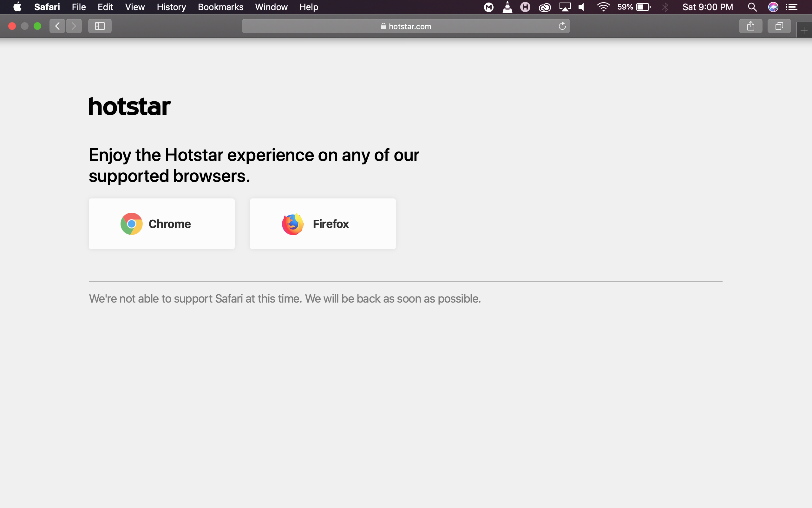812x508 pixels.
Task: Close the Safari window with red button
Action: [x=12, y=26]
